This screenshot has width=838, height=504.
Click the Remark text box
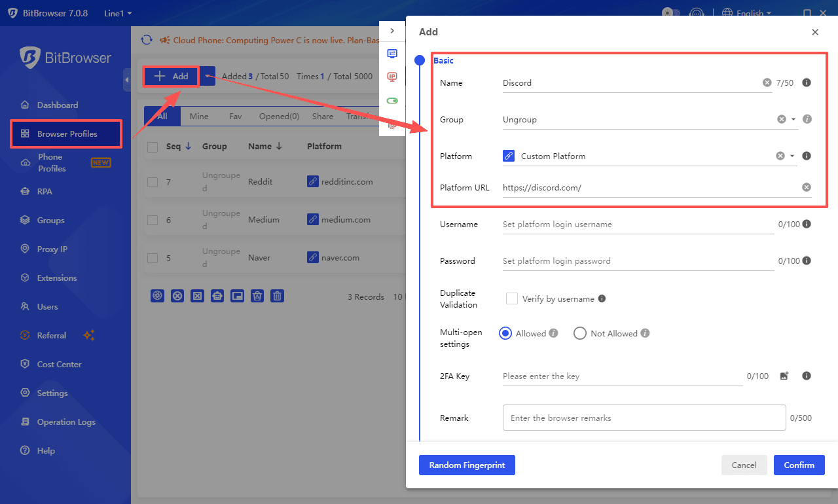[x=644, y=418]
